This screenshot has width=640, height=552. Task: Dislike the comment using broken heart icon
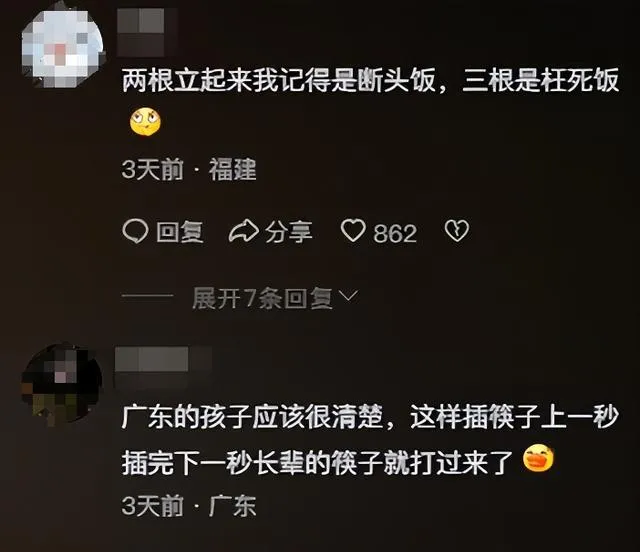pos(457,231)
